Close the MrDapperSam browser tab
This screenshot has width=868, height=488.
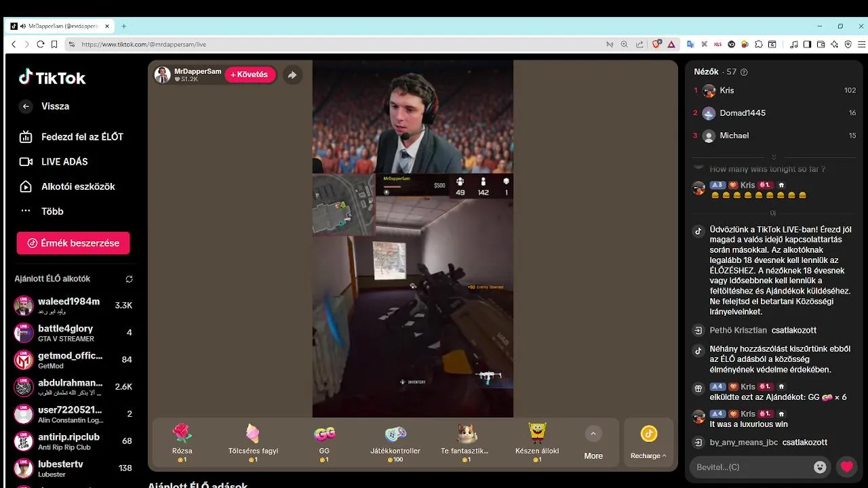tap(107, 26)
